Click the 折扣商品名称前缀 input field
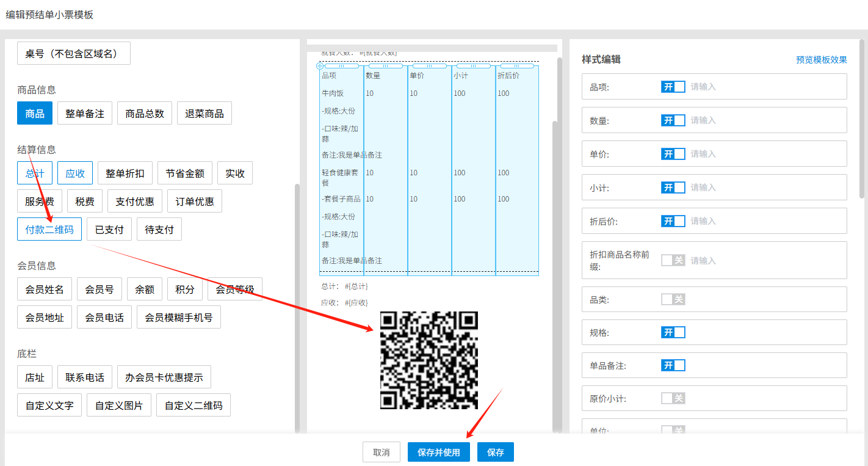 (x=765, y=260)
